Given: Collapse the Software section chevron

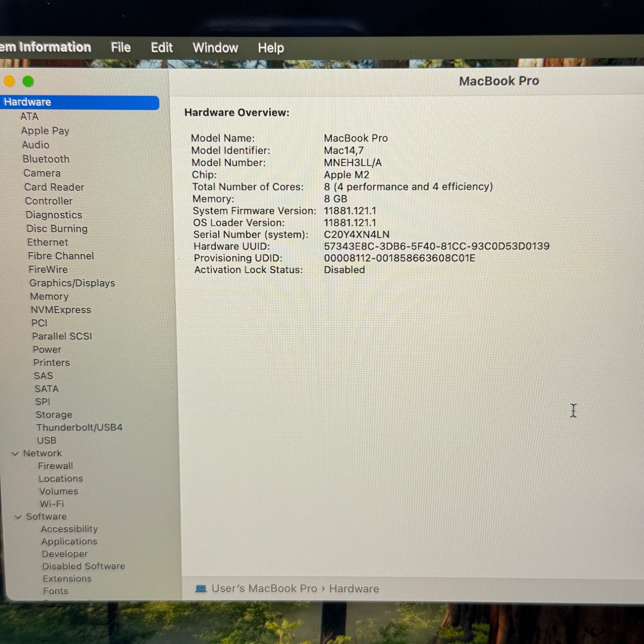Looking at the screenshot, I should coord(18,517).
